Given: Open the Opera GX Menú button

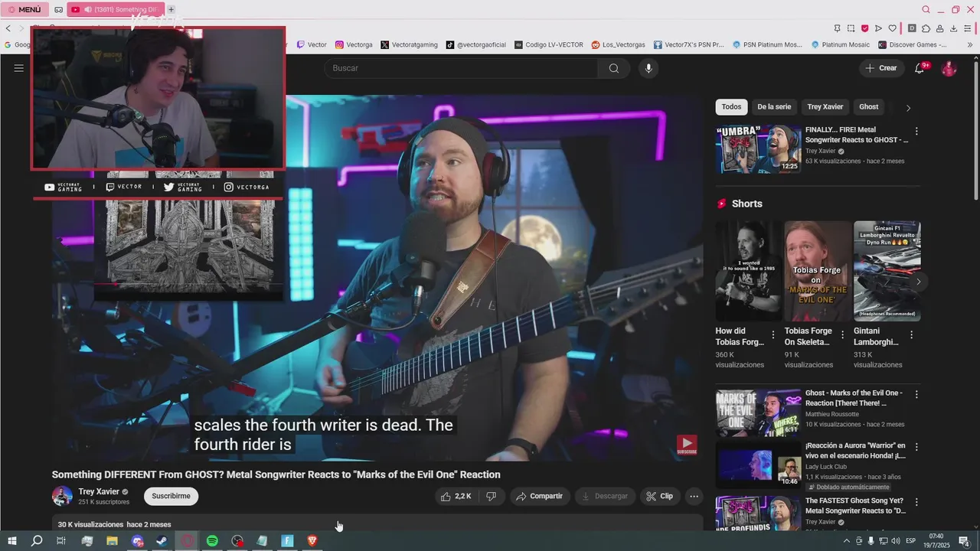Looking at the screenshot, I should point(24,9).
